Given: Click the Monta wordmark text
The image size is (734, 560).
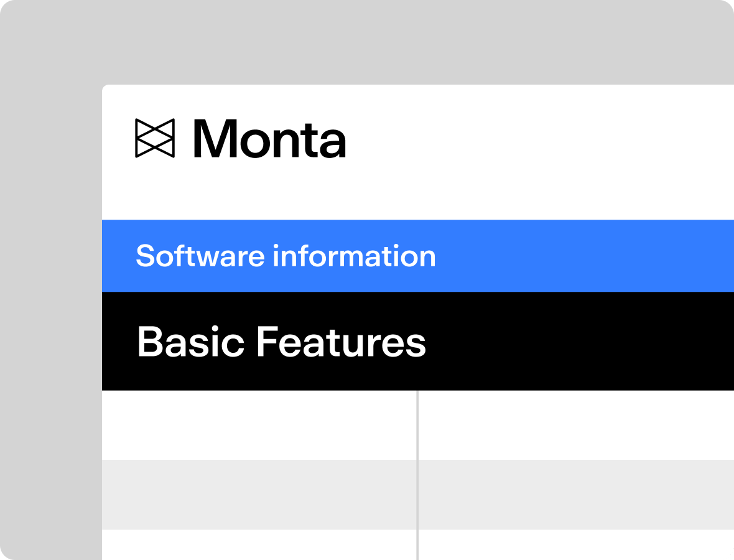Looking at the screenshot, I should (269, 138).
